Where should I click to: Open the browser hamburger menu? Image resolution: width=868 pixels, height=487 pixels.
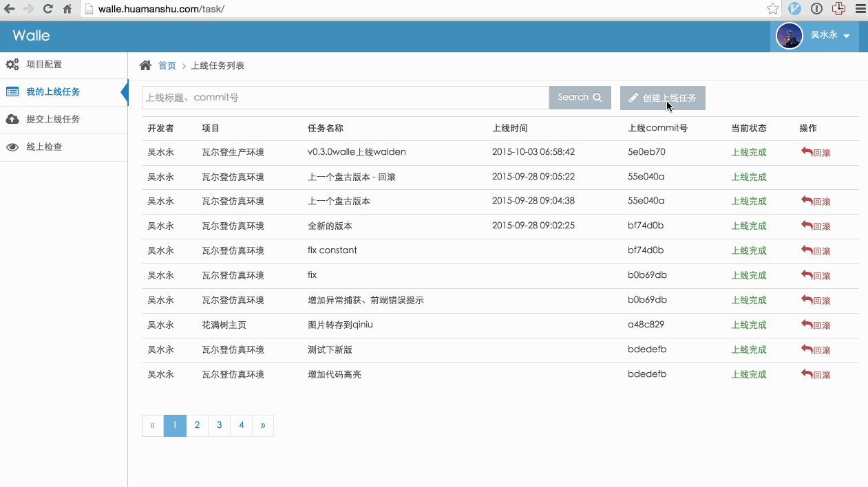[860, 9]
